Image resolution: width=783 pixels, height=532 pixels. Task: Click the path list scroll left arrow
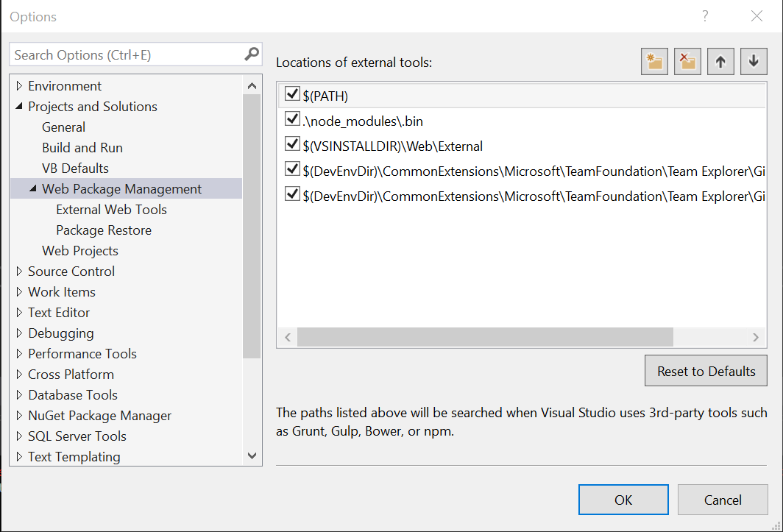288,337
